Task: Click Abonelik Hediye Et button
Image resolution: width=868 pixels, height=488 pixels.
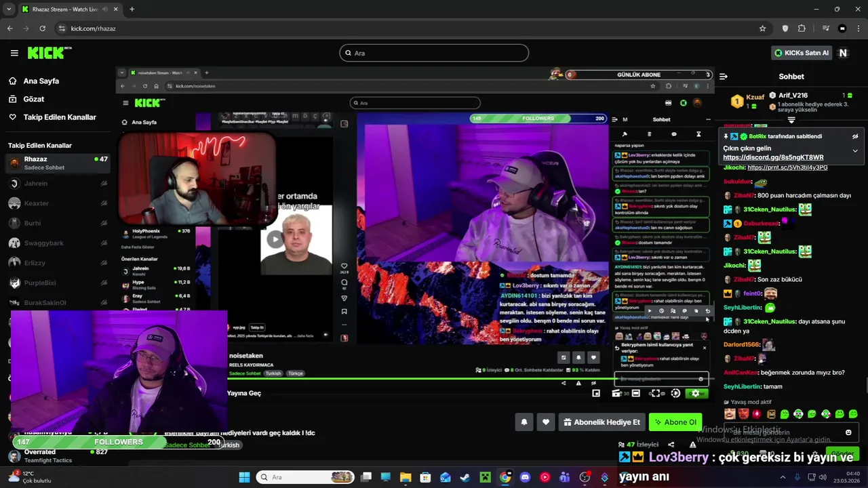Action: pos(601,422)
